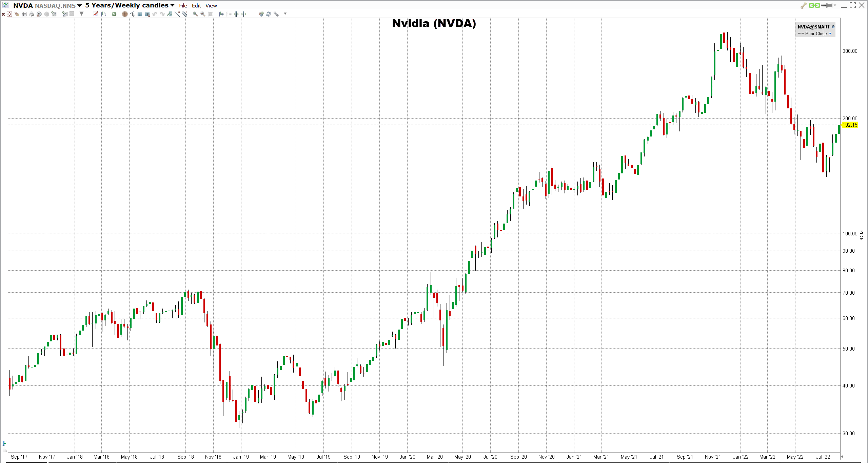Click the printer icon to print chart
Screen dimensions: 868x463
click(x=32, y=14)
